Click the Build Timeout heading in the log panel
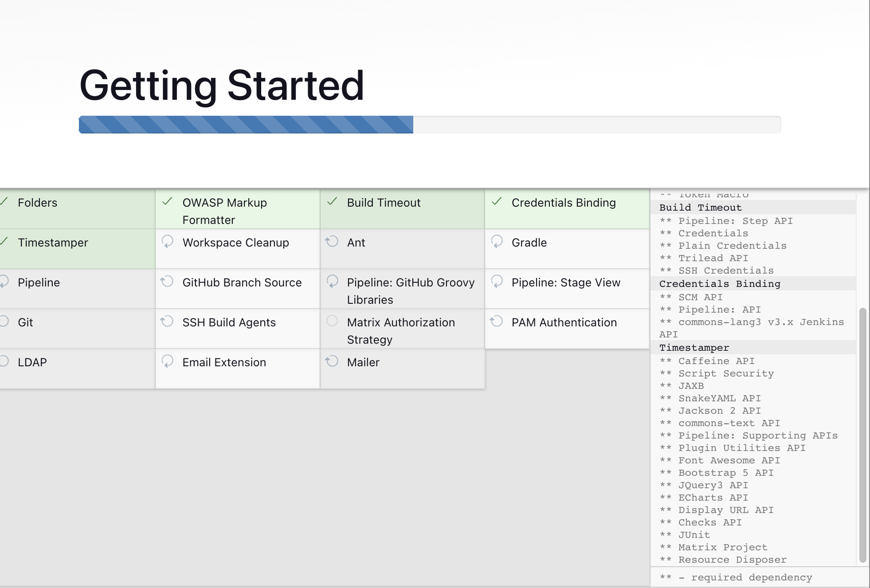Image resolution: width=870 pixels, height=588 pixels. tap(700, 208)
